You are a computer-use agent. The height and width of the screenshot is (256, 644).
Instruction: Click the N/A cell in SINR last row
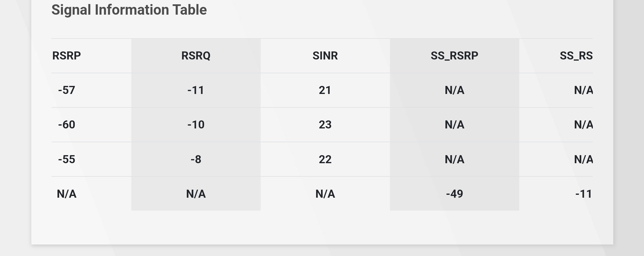[325, 194]
